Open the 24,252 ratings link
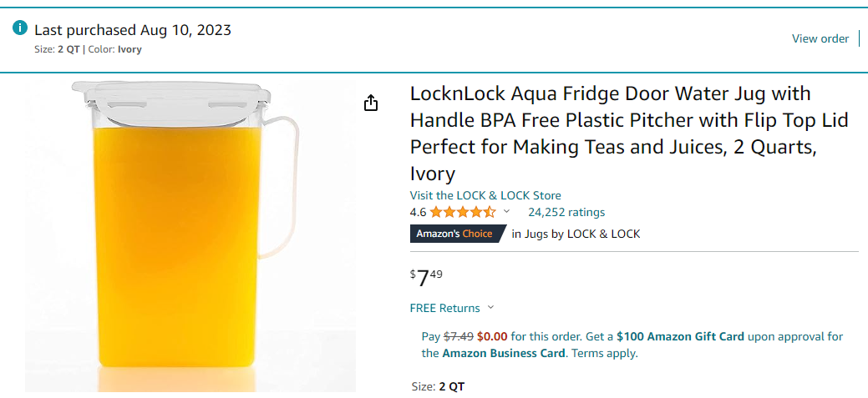Image resolution: width=868 pixels, height=398 pixels. [566, 212]
